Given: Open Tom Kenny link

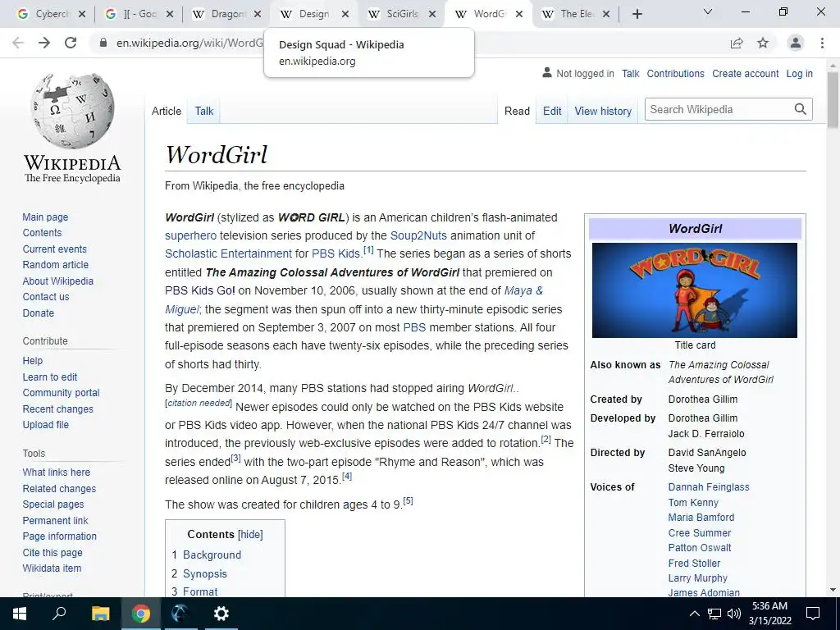Looking at the screenshot, I should (693, 503).
